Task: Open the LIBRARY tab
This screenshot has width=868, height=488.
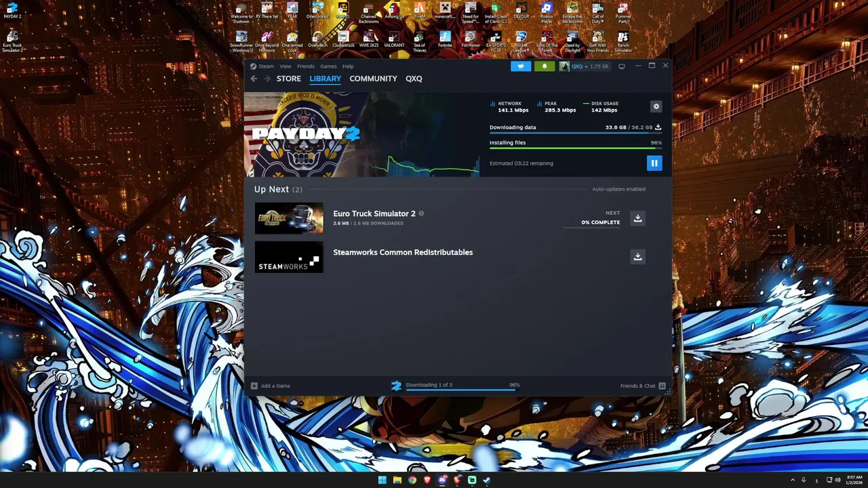Action: (x=325, y=79)
